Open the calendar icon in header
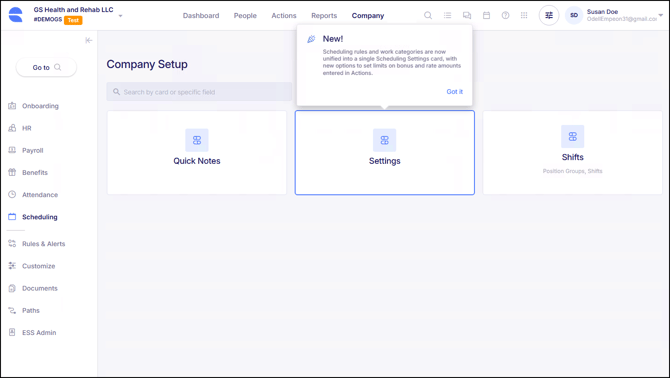670x378 pixels. point(486,15)
